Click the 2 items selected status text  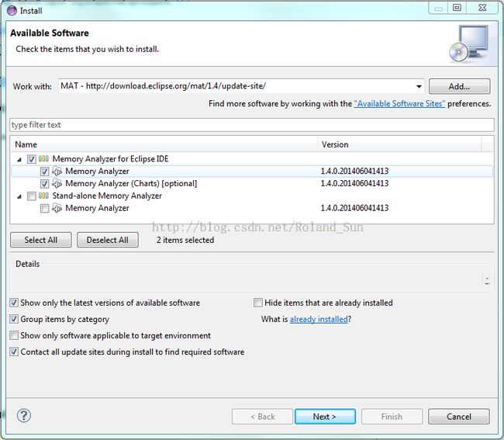(x=185, y=240)
